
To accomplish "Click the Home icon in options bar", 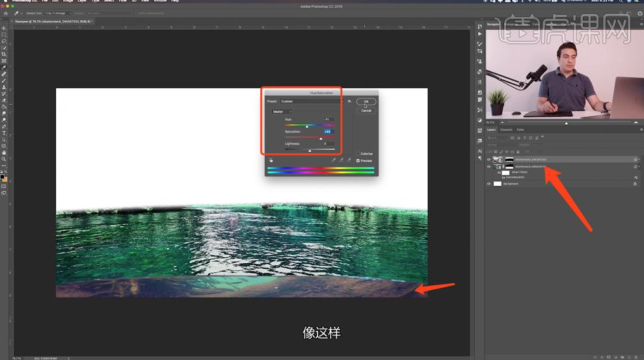I will pyautogui.click(x=6, y=13).
